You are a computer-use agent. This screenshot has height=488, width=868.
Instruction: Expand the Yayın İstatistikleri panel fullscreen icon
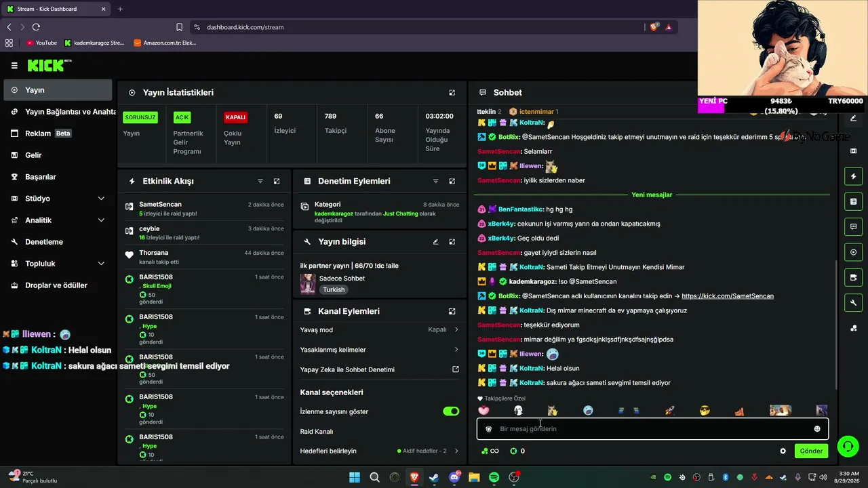452,93
